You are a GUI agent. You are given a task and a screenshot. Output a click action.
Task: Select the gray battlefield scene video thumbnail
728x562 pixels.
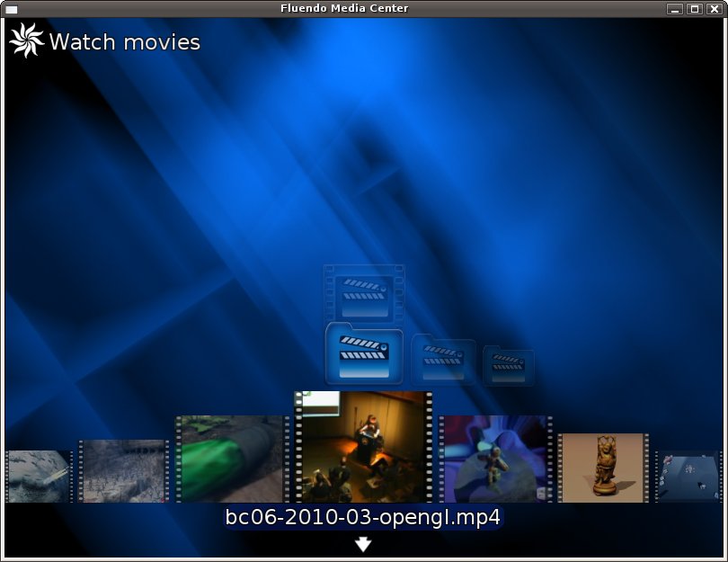(124, 471)
